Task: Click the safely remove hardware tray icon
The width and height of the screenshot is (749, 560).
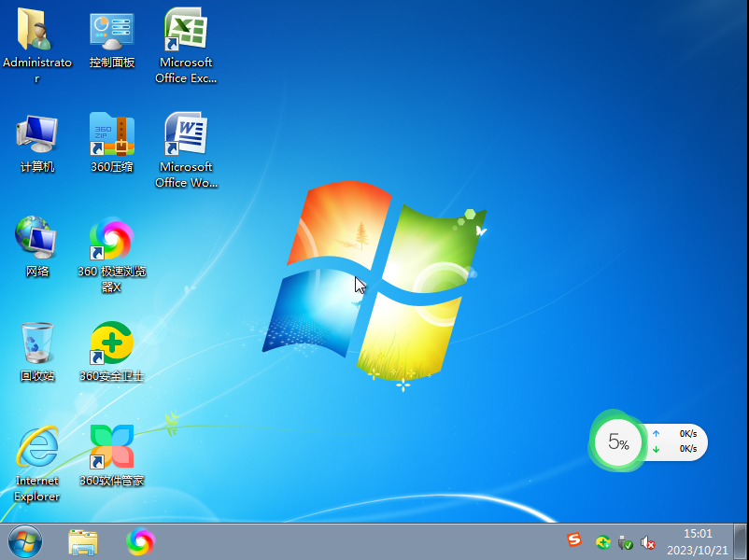Action: click(626, 542)
